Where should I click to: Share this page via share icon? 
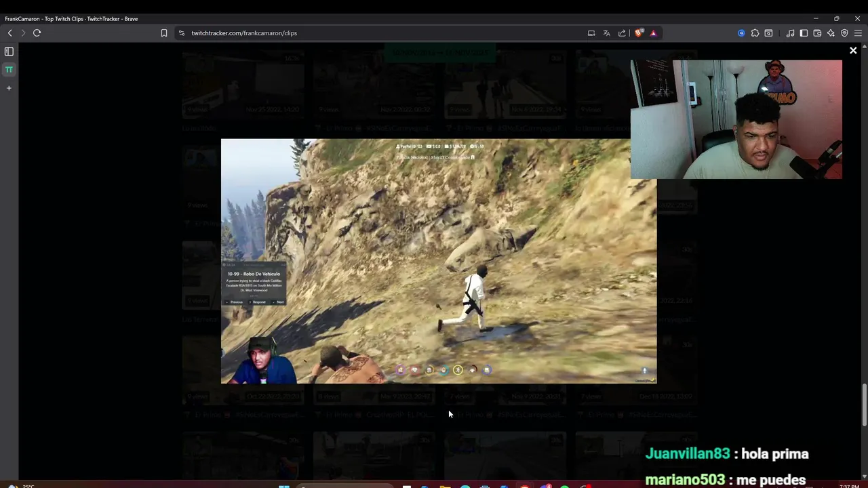[x=622, y=33]
